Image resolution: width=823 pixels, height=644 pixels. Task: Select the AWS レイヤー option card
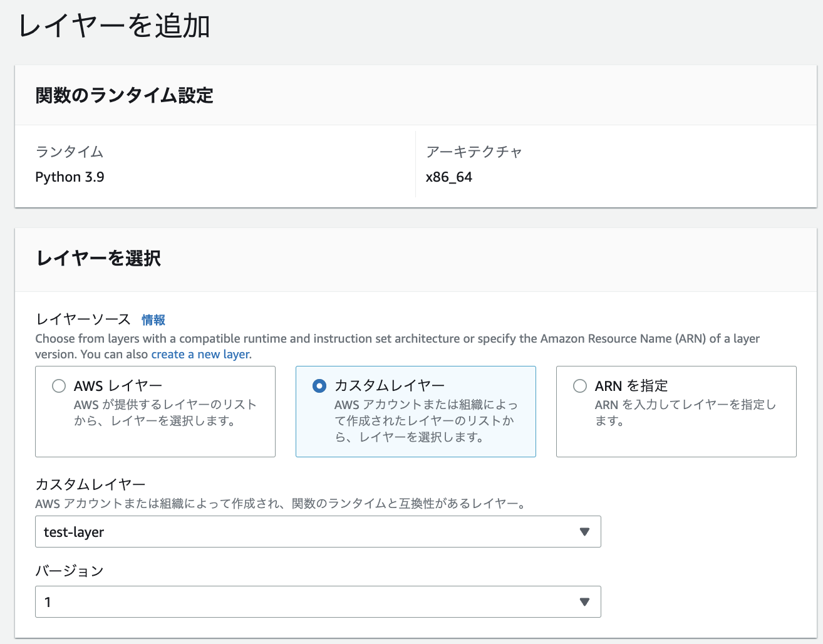pos(155,412)
